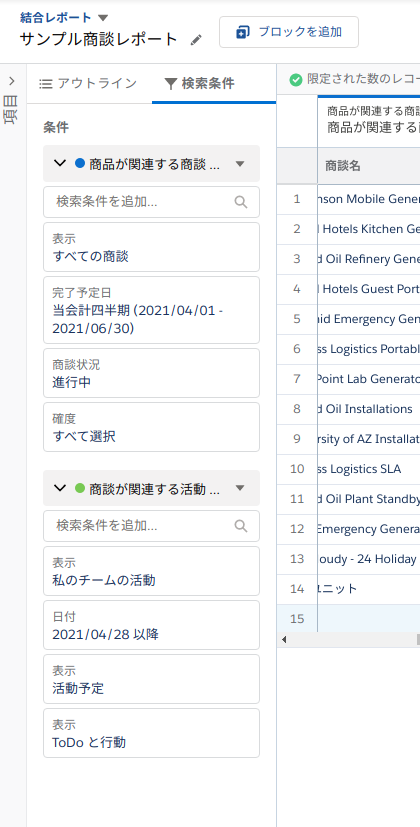Edit the 日付 2021/04/28 以降 filter
The image size is (420, 827).
click(x=151, y=625)
